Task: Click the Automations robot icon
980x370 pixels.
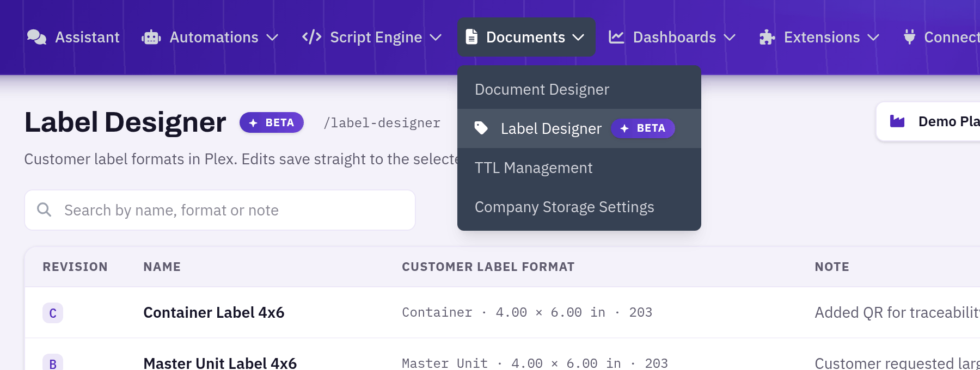Action: coord(151,37)
